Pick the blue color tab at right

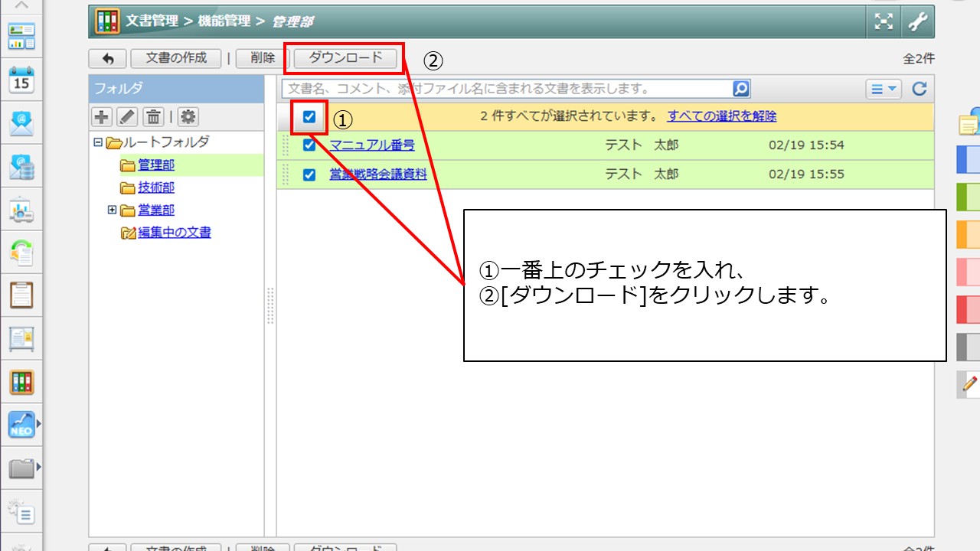pos(969,159)
